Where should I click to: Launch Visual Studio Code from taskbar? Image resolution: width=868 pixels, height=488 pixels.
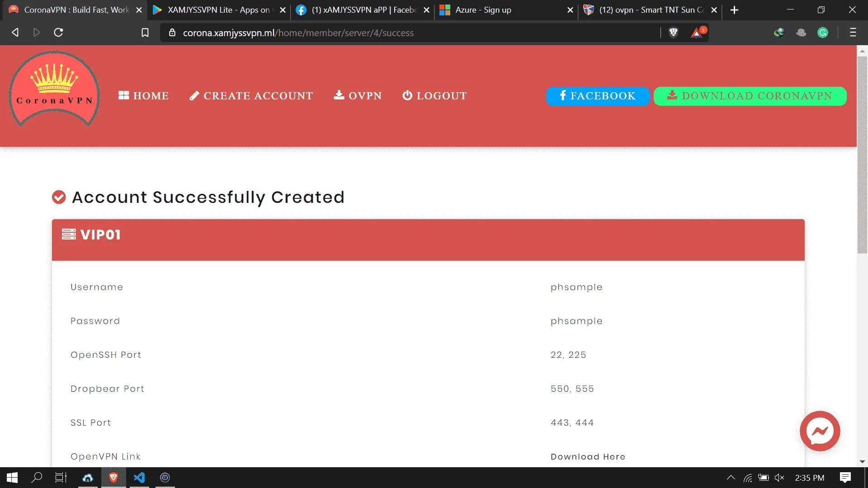139,478
